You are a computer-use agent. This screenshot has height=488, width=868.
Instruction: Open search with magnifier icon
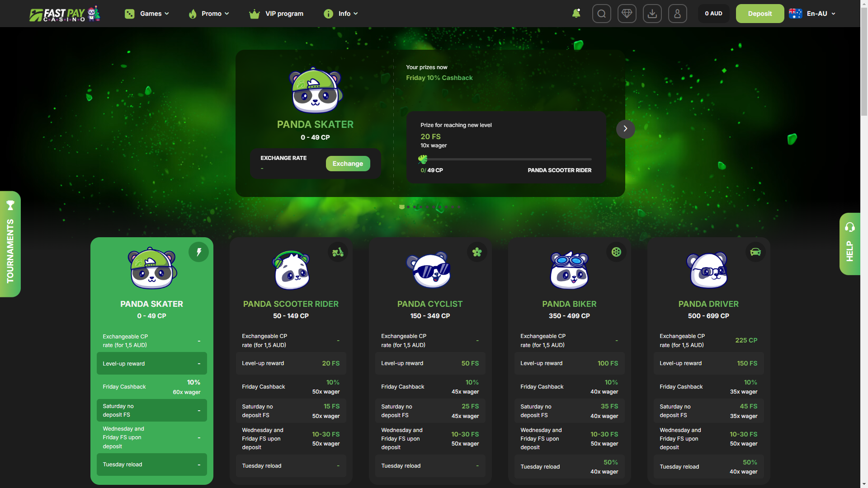(x=601, y=14)
